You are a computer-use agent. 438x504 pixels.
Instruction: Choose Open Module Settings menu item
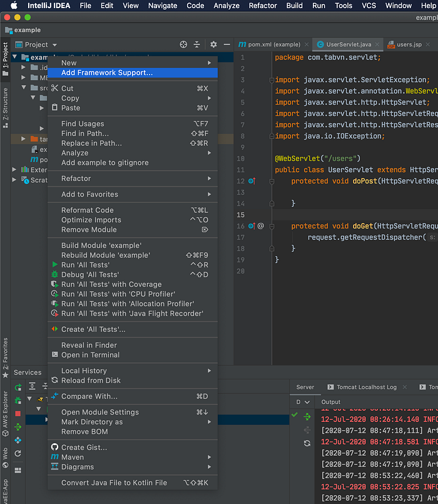[99, 412]
